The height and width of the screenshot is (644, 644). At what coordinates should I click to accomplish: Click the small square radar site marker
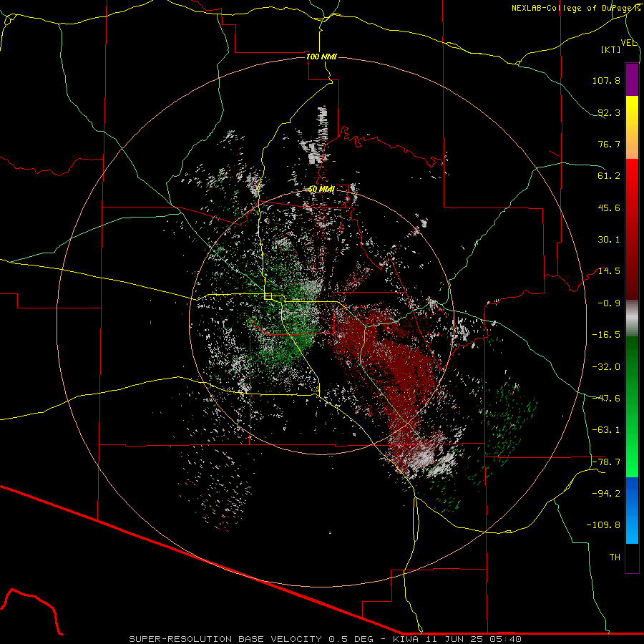[268, 296]
